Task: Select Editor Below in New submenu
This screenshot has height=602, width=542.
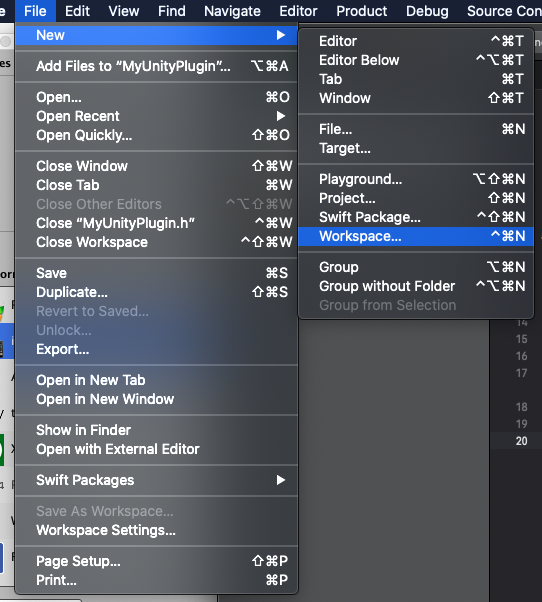Action: tap(416, 60)
